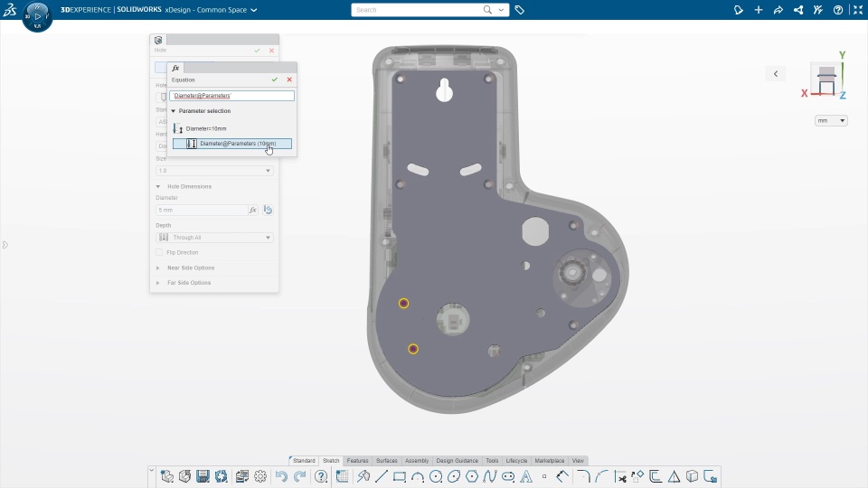The height and width of the screenshot is (488, 868).
Task: Click the toolbar help question mark
Action: point(321,476)
